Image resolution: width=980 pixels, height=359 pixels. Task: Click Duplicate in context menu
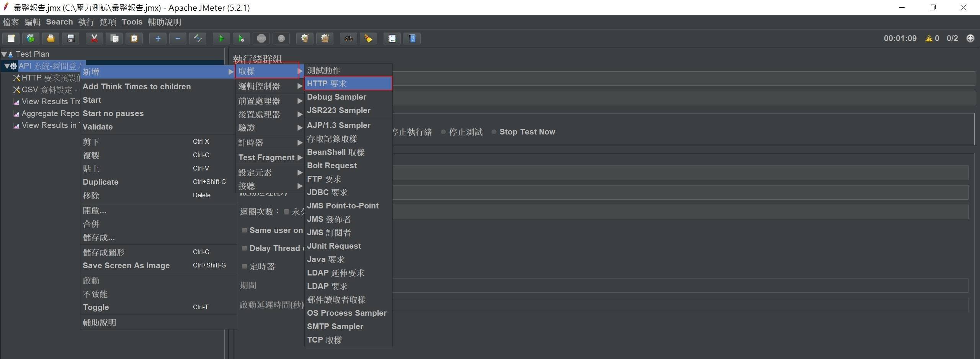[x=158, y=182]
